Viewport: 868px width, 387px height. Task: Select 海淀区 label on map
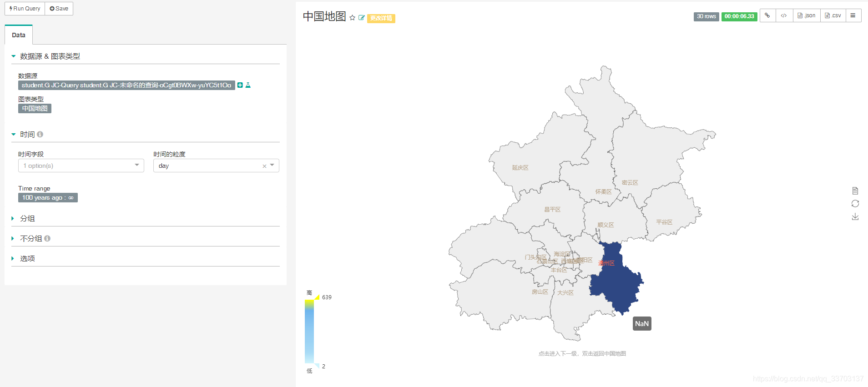pos(562,254)
